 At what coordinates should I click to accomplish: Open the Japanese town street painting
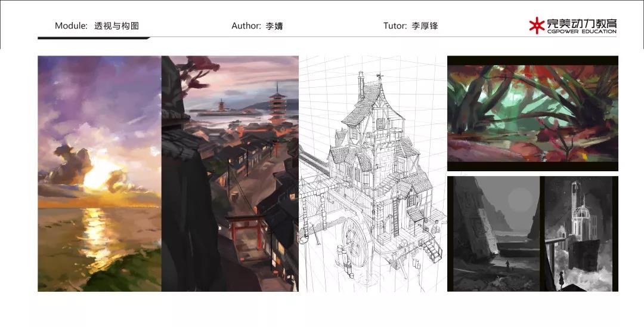coord(230,173)
